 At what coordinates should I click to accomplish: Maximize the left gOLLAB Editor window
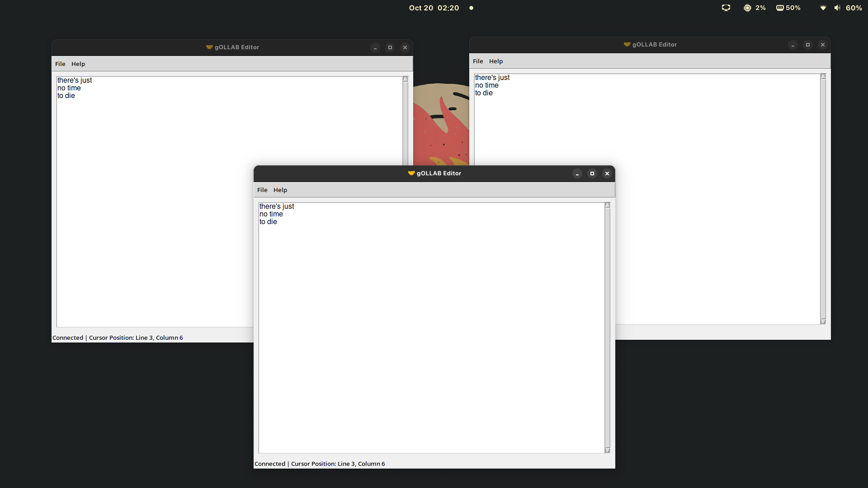coord(390,47)
